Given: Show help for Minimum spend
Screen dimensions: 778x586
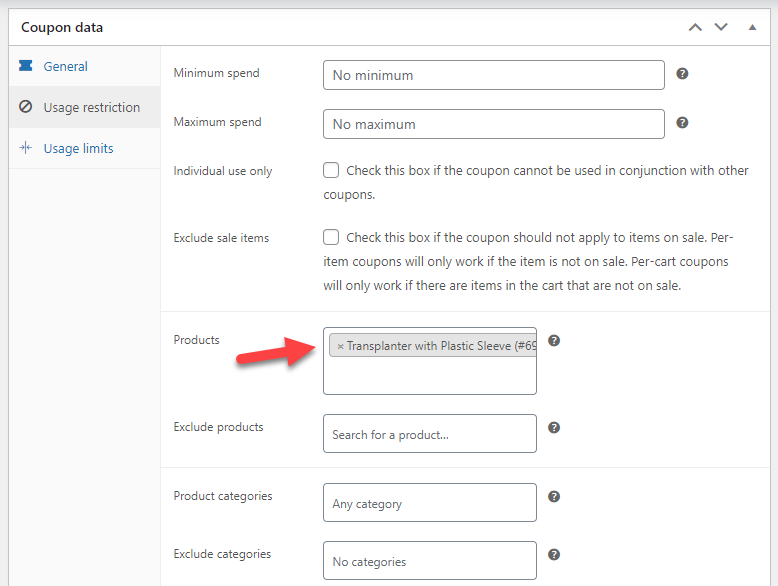Looking at the screenshot, I should click(682, 73).
